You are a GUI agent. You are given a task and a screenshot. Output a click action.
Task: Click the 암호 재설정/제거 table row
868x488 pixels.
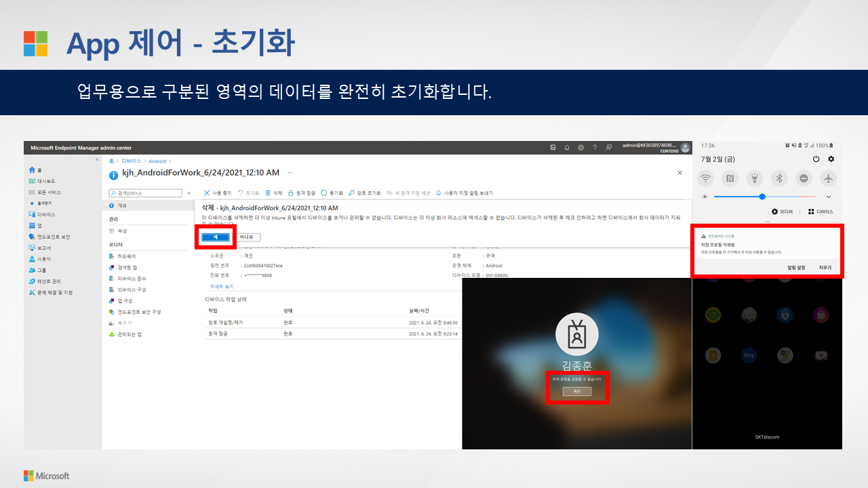(x=334, y=323)
